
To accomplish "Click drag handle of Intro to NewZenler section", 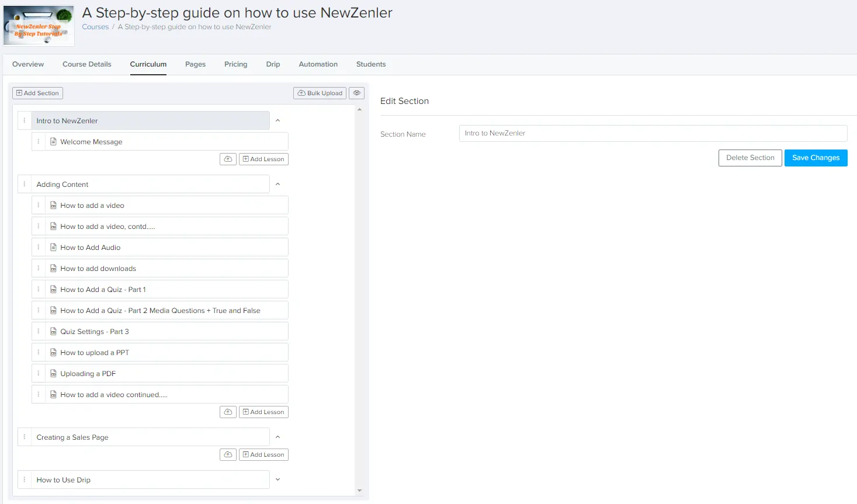I will 25,121.
